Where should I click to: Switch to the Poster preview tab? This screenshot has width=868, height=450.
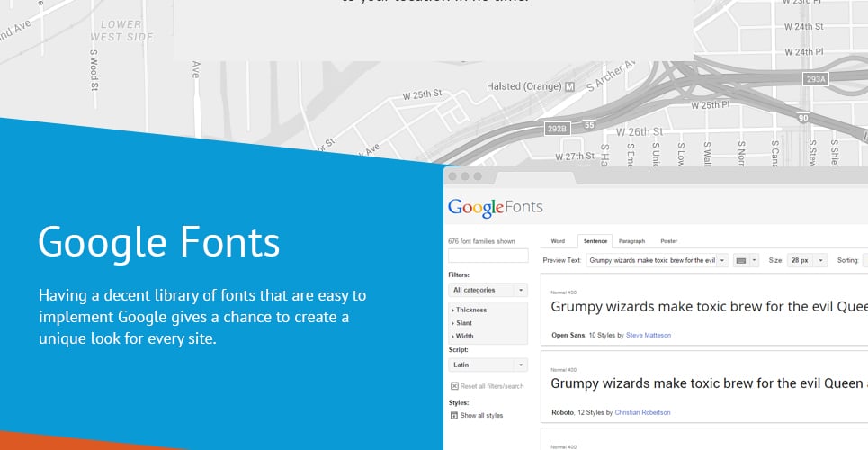(668, 241)
